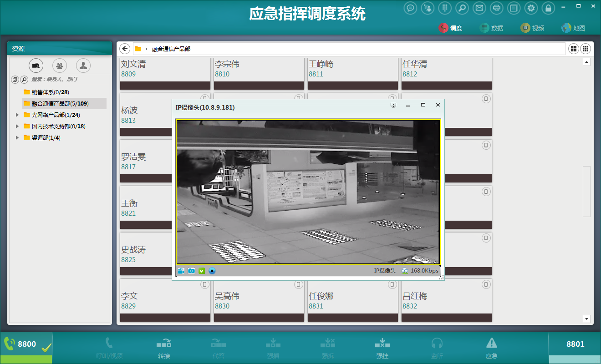Expand the 渠道部 folder
The width and height of the screenshot is (601, 364).
(x=17, y=138)
